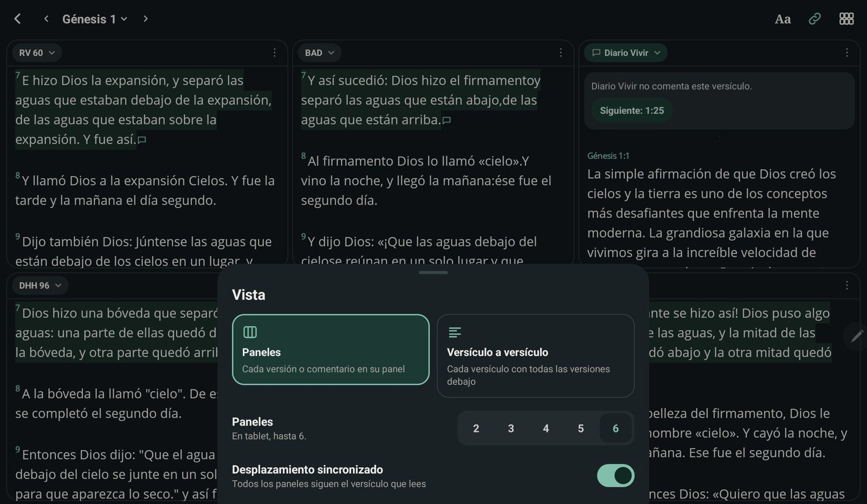Set panel count to 4
The height and width of the screenshot is (504, 867).
(546, 429)
